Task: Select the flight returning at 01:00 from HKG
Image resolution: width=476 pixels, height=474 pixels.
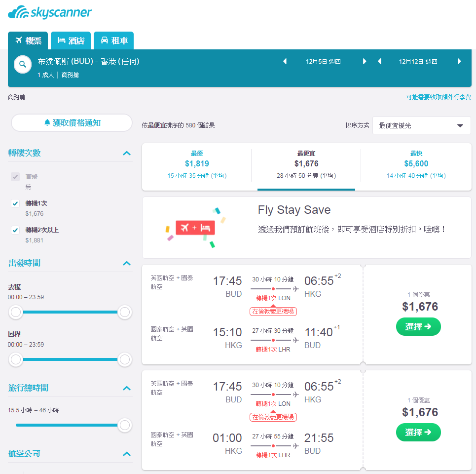Action: pos(418,433)
